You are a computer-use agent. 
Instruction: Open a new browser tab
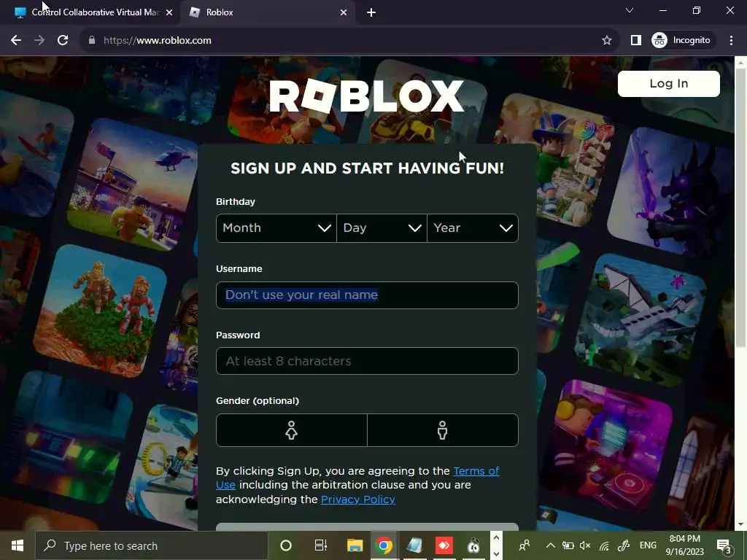371,12
